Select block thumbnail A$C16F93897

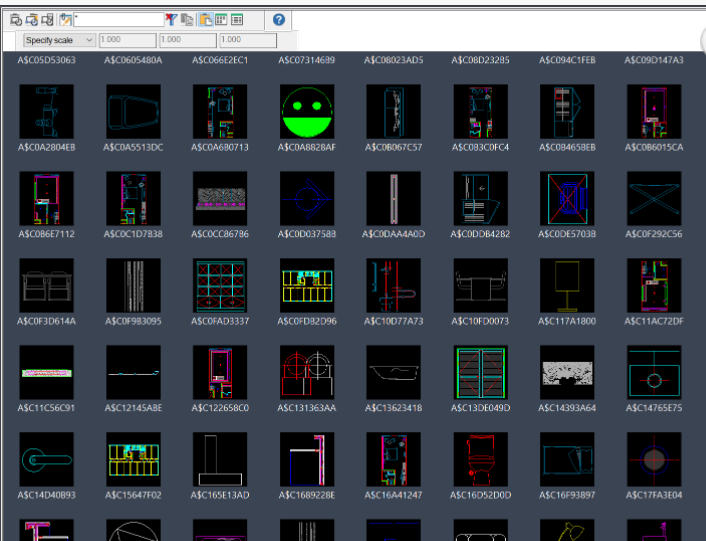567,460
